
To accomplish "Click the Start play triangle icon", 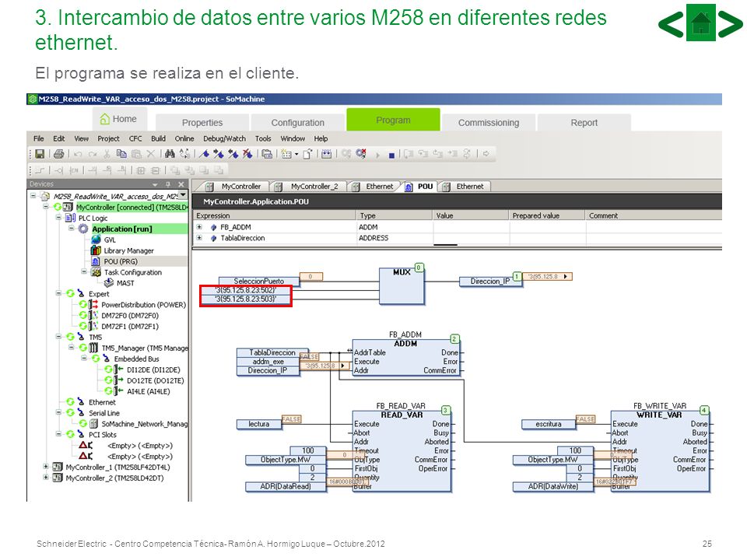I will pos(377,155).
